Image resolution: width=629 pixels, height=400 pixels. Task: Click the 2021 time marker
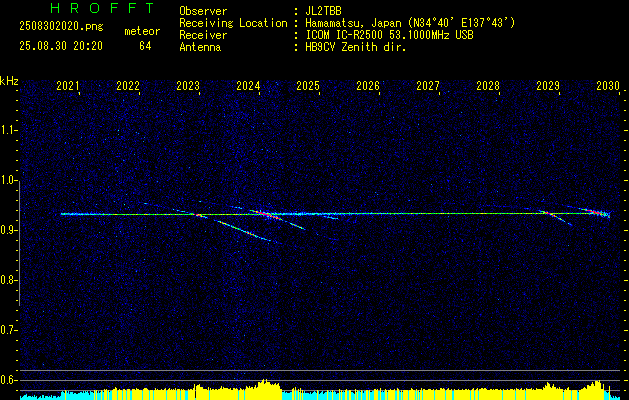68,86
